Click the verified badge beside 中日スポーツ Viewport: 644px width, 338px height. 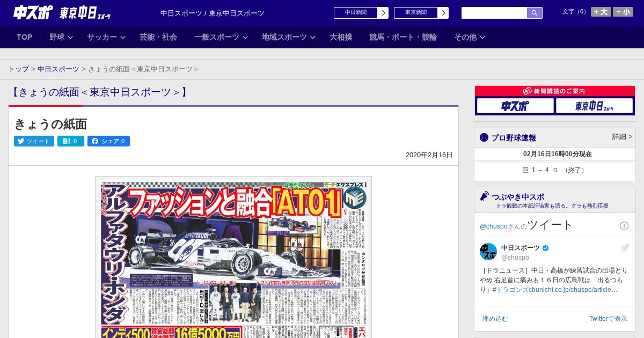(546, 248)
